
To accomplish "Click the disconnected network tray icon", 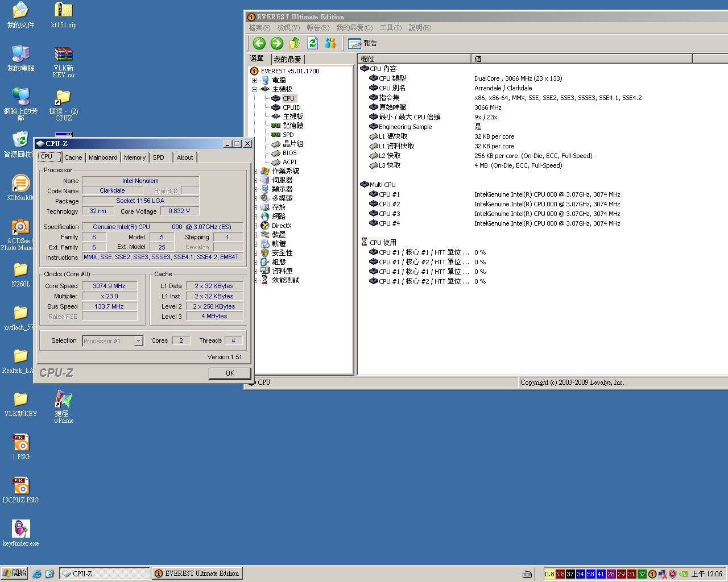I will tap(663, 574).
